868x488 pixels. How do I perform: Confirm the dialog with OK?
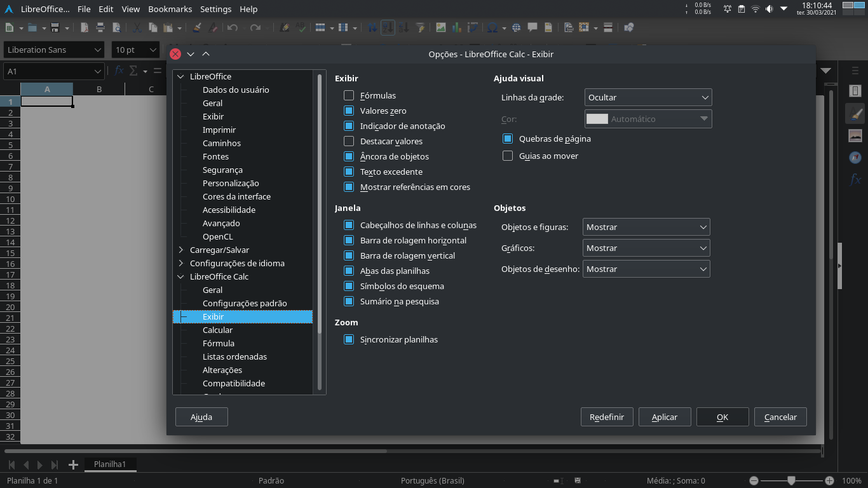[722, 417]
